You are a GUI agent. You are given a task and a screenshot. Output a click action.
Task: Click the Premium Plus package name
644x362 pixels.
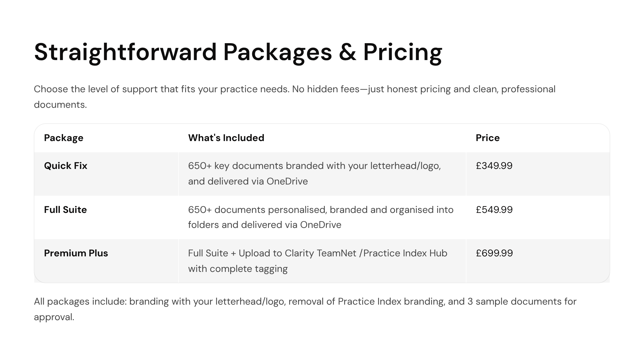[x=76, y=253]
